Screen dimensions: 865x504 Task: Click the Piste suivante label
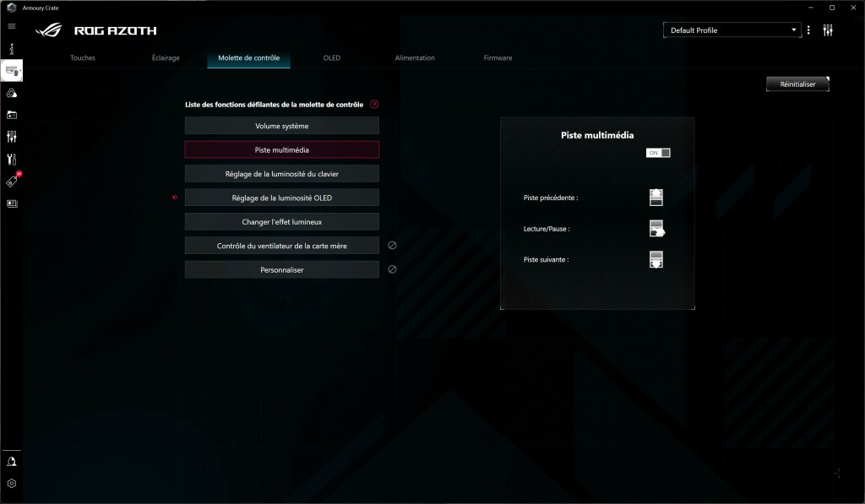tap(546, 259)
